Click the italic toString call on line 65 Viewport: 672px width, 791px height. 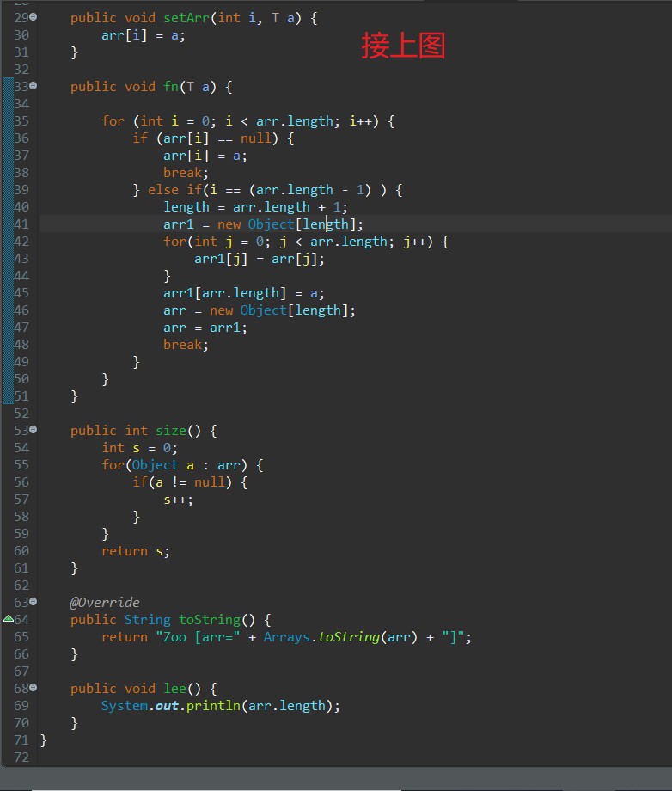click(349, 637)
